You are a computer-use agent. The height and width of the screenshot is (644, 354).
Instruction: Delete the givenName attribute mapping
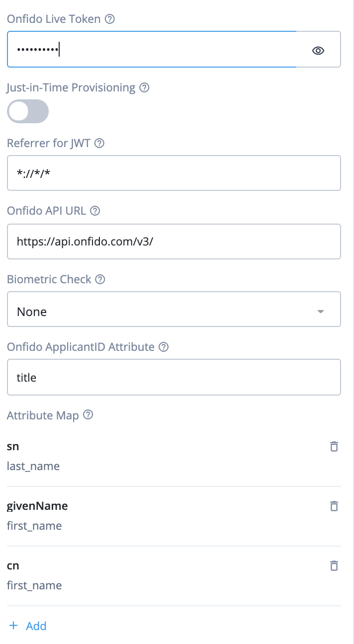pos(334,506)
